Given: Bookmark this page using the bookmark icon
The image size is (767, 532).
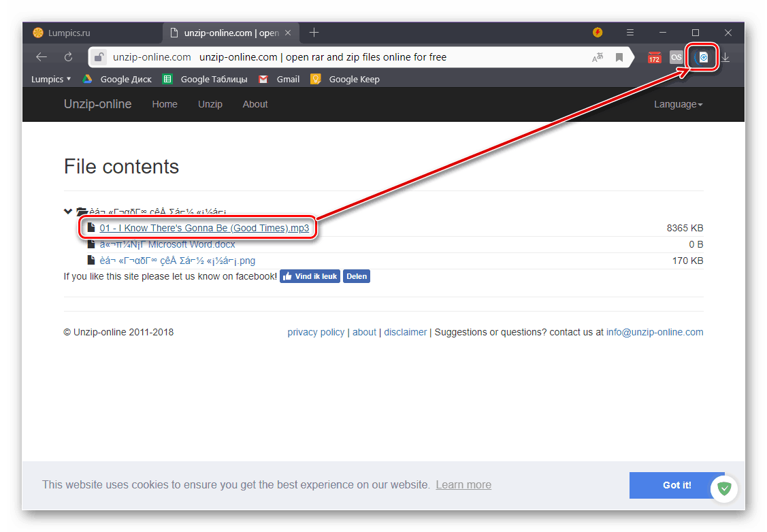Looking at the screenshot, I should click(619, 57).
